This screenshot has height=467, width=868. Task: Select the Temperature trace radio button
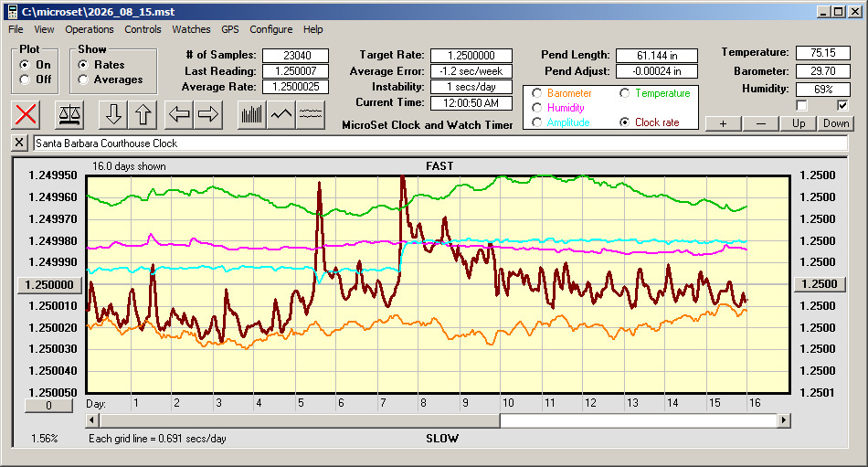click(624, 93)
